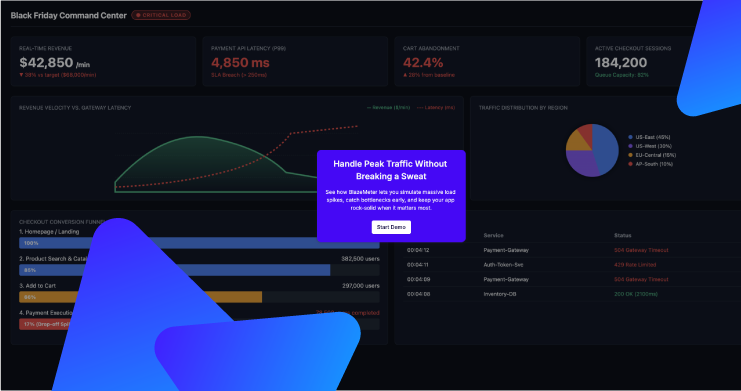Click the 38% vs target revenue indicator
The width and height of the screenshot is (741, 391).
(x=58, y=75)
